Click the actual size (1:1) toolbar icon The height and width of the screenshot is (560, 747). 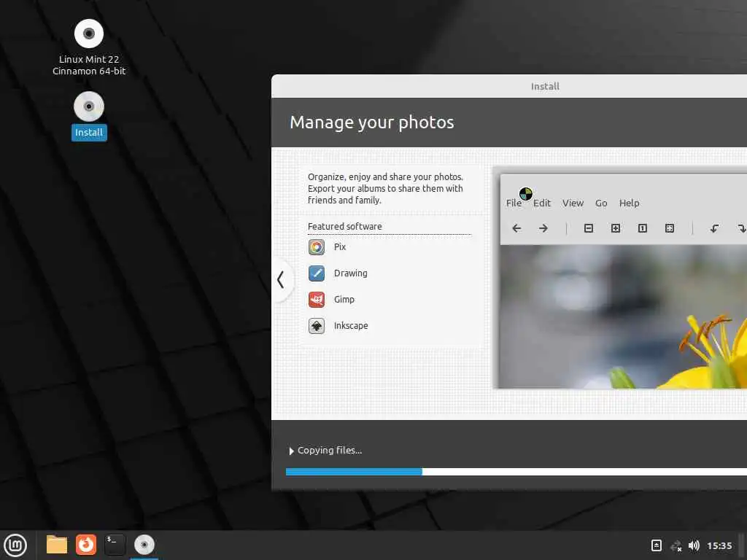tap(642, 228)
